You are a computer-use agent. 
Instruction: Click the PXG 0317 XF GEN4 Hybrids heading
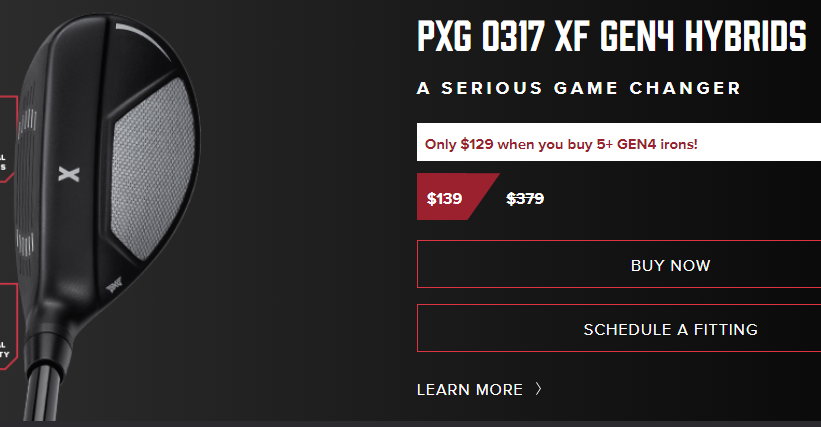[611, 37]
